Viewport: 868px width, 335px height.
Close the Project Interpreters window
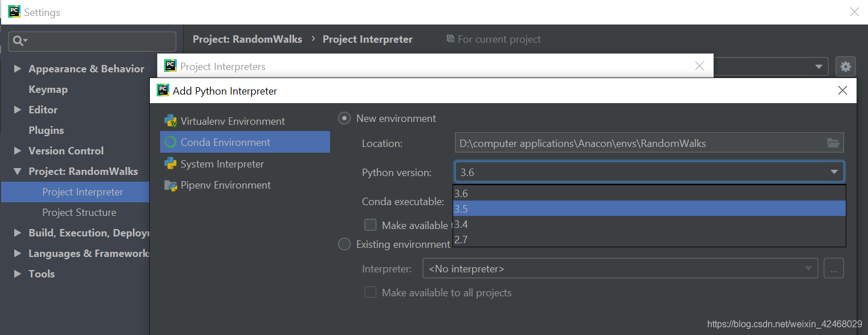click(x=700, y=66)
